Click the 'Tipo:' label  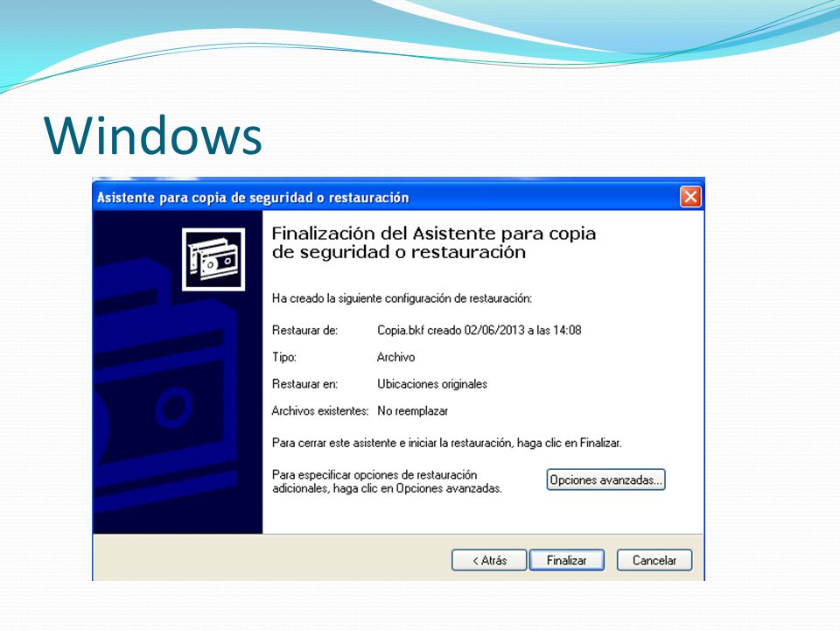coord(283,357)
